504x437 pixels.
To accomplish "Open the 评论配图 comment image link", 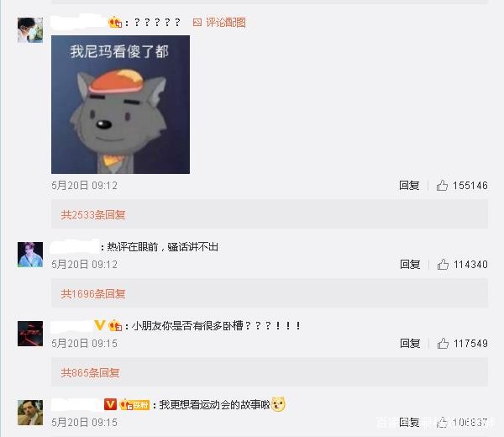I will coord(219,23).
